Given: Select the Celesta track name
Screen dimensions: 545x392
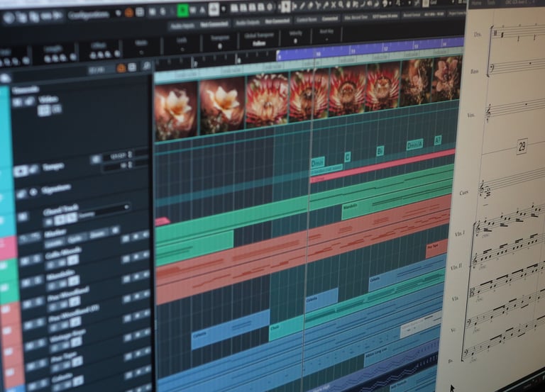Looking at the screenshot, I should tap(62, 377).
